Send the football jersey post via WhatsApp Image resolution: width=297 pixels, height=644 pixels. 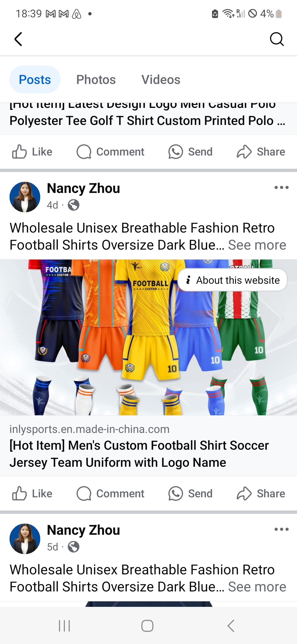coord(190,493)
